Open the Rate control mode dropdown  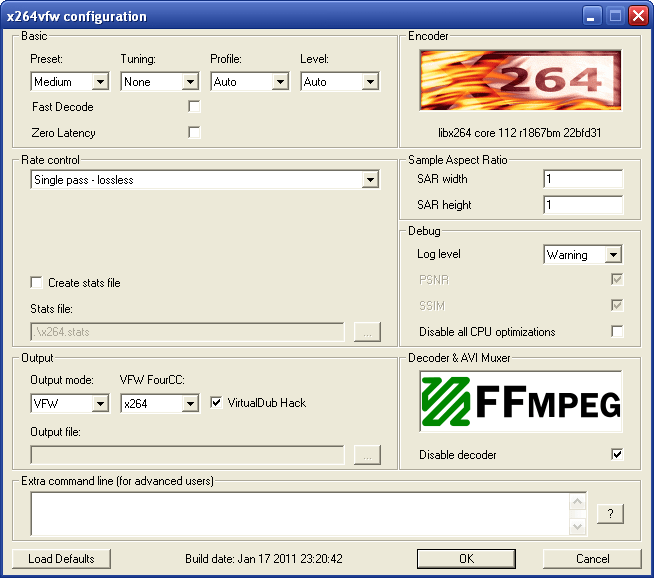(205, 180)
